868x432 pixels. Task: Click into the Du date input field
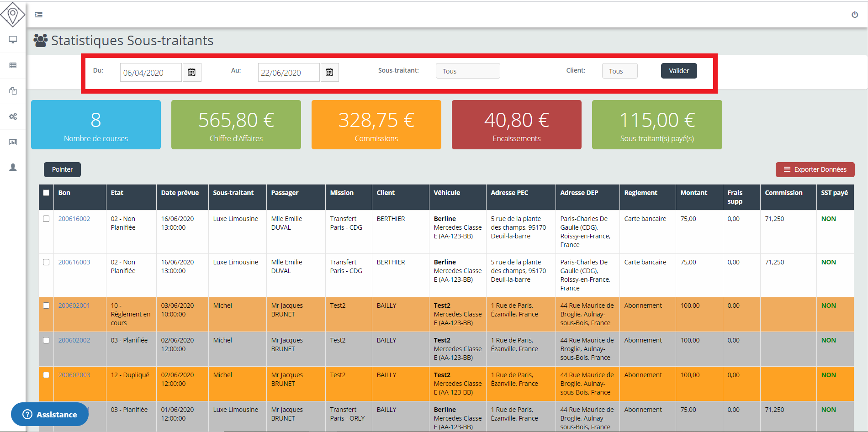150,73
